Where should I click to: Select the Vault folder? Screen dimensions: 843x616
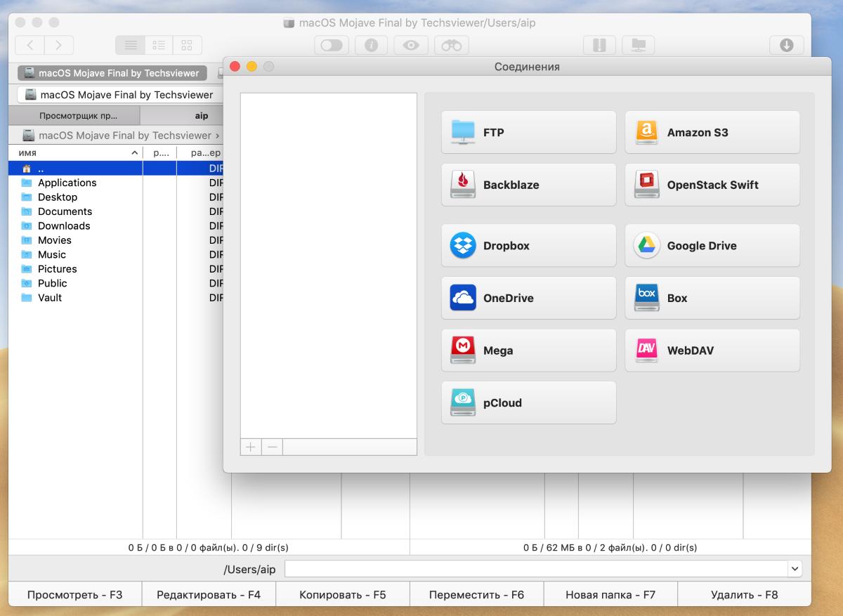[x=116, y=298]
